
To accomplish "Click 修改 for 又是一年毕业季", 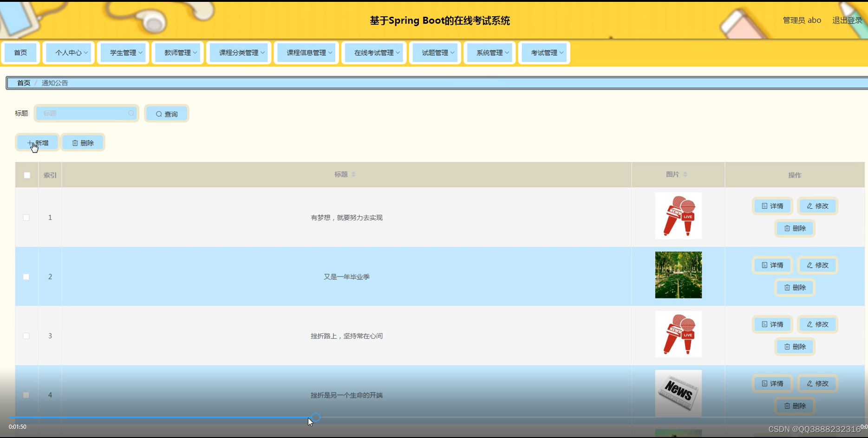I will pyautogui.click(x=817, y=265).
